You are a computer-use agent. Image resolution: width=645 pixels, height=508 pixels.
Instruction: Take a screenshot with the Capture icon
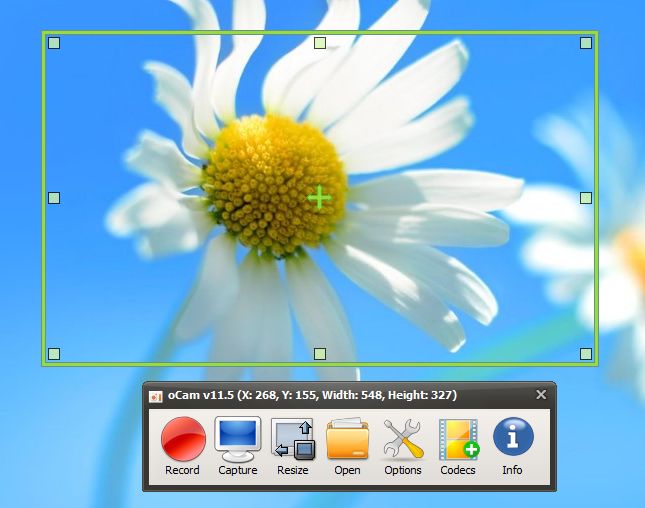pos(238,438)
